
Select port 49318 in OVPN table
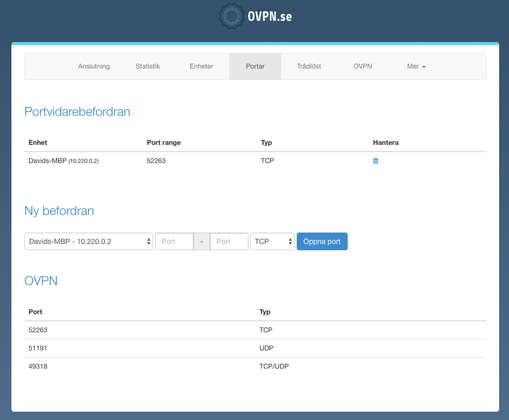38,367
